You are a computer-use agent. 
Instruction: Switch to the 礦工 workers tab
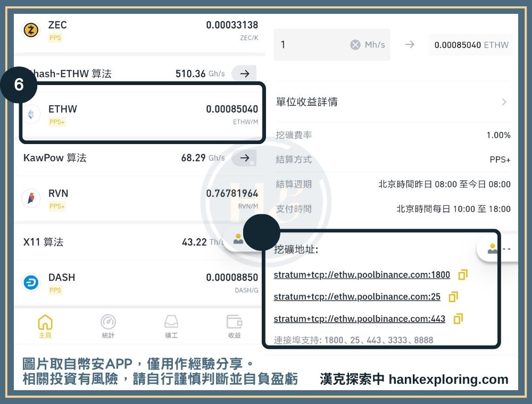pos(171,326)
